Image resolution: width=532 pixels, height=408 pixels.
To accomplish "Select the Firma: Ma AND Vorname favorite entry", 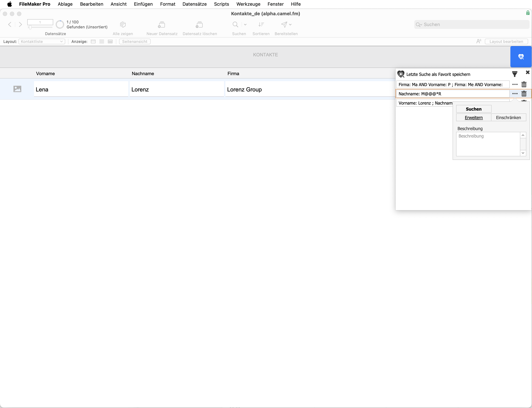I will tap(453, 85).
